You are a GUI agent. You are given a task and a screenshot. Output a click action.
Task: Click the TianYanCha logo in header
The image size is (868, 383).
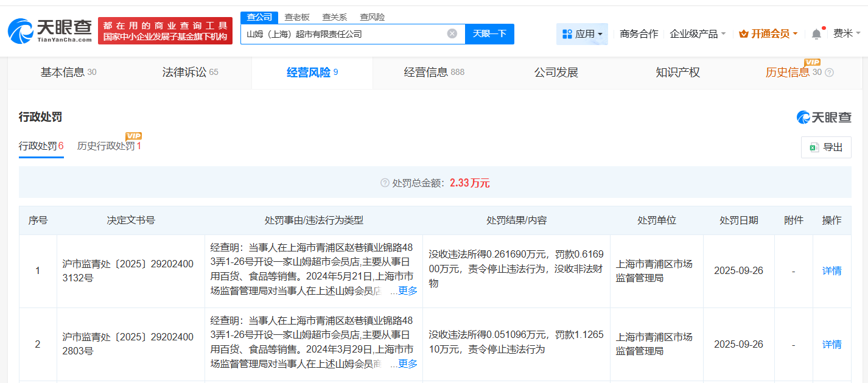tap(50, 30)
